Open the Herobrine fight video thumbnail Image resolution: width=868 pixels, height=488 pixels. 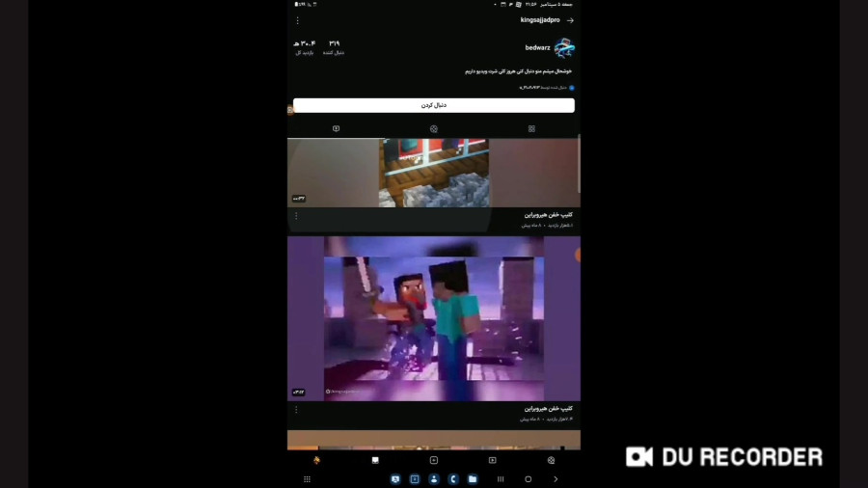pos(433,318)
